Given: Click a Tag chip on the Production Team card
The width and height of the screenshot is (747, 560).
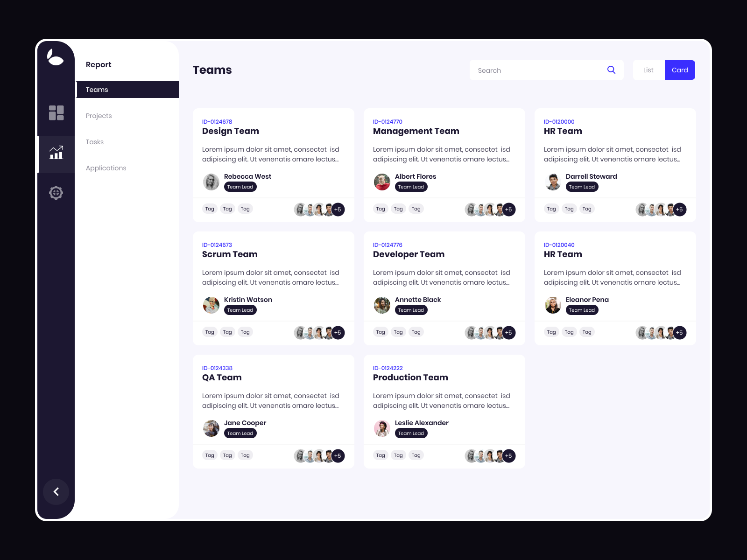Looking at the screenshot, I should tap(381, 455).
